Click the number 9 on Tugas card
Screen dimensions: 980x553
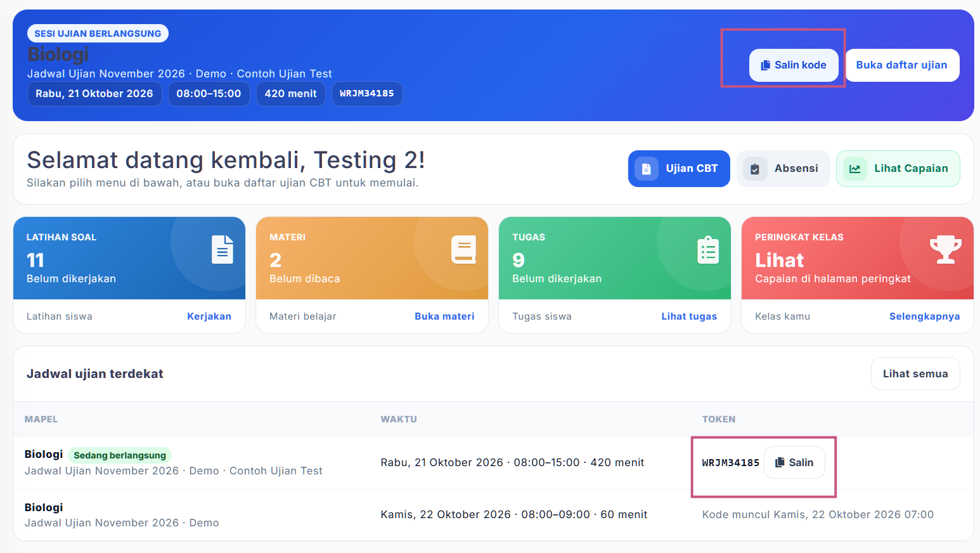pyautogui.click(x=519, y=260)
